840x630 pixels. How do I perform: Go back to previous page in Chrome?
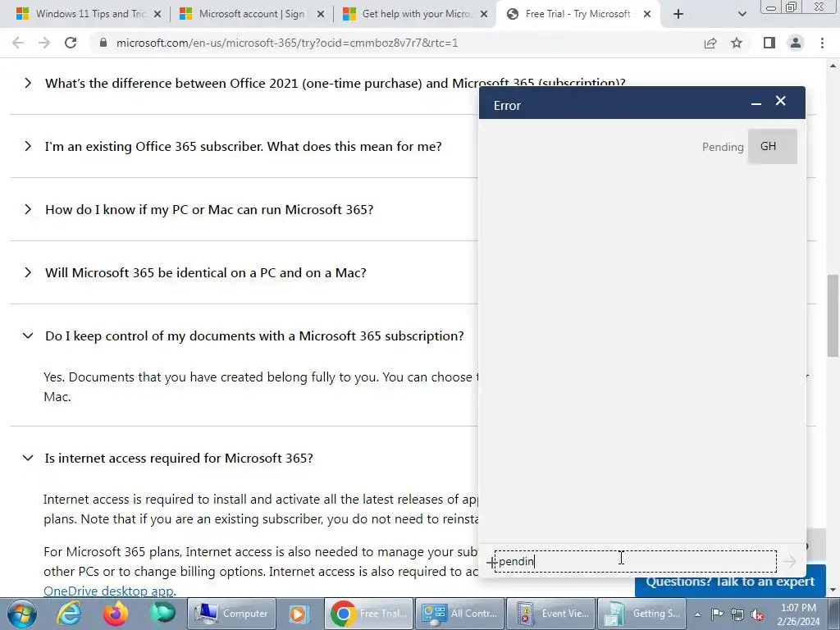coord(18,43)
